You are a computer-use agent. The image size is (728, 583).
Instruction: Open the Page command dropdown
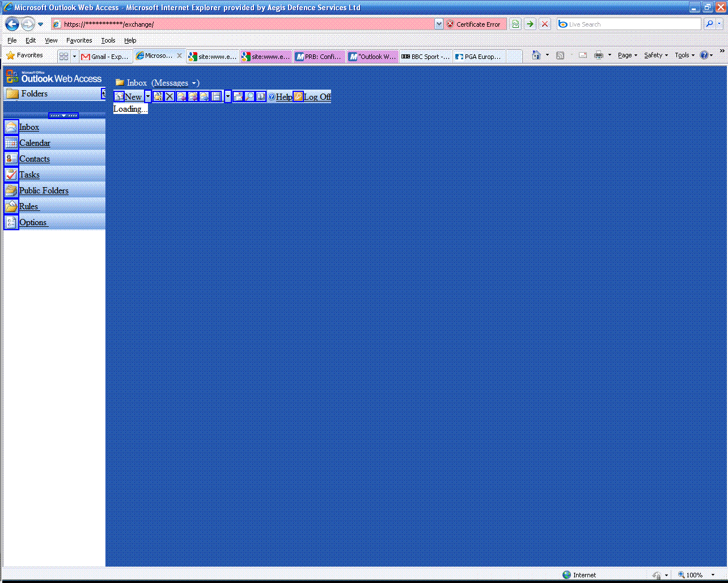pyautogui.click(x=628, y=55)
